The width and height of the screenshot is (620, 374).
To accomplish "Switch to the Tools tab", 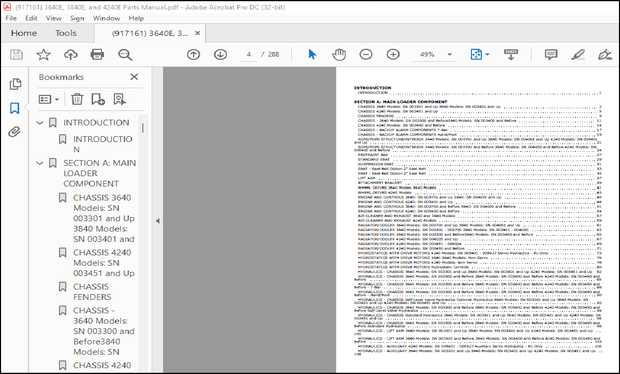I will click(66, 33).
